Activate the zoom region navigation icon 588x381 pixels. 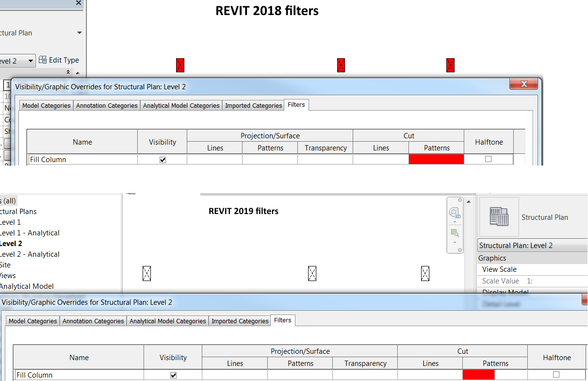click(455, 233)
